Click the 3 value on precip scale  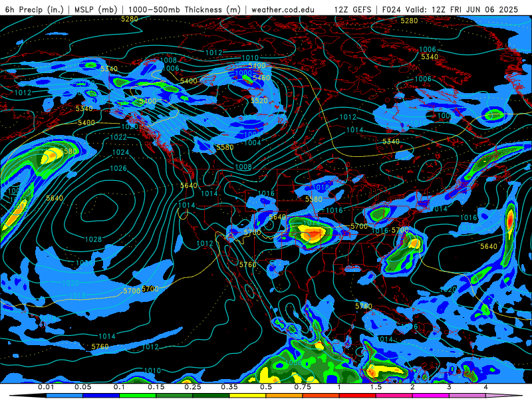pyautogui.click(x=450, y=387)
